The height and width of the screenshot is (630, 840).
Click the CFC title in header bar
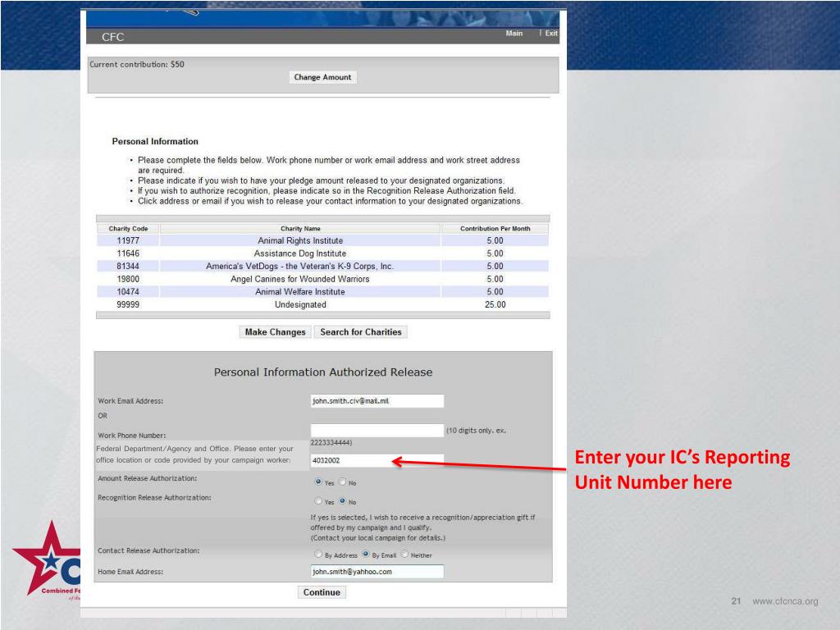(113, 37)
